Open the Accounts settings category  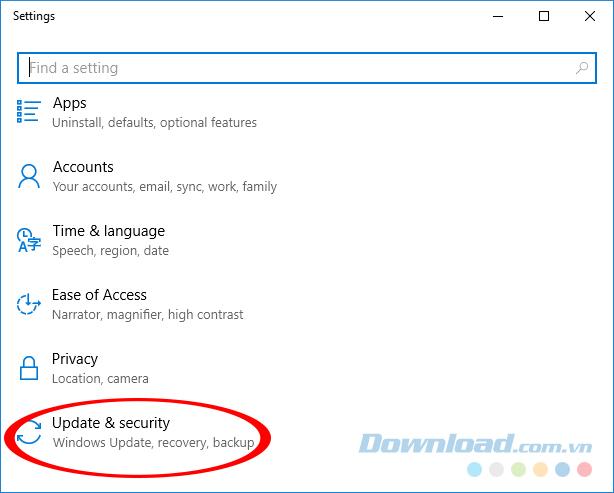[x=146, y=176]
